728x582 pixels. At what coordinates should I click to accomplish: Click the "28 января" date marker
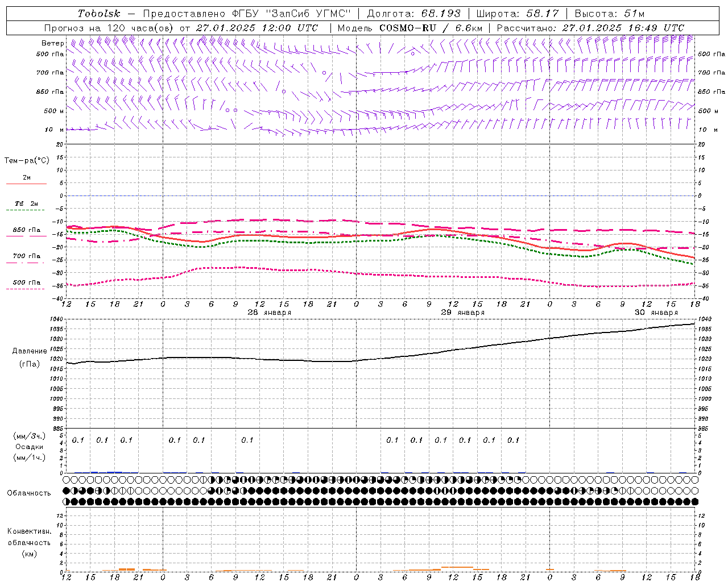tap(270, 313)
